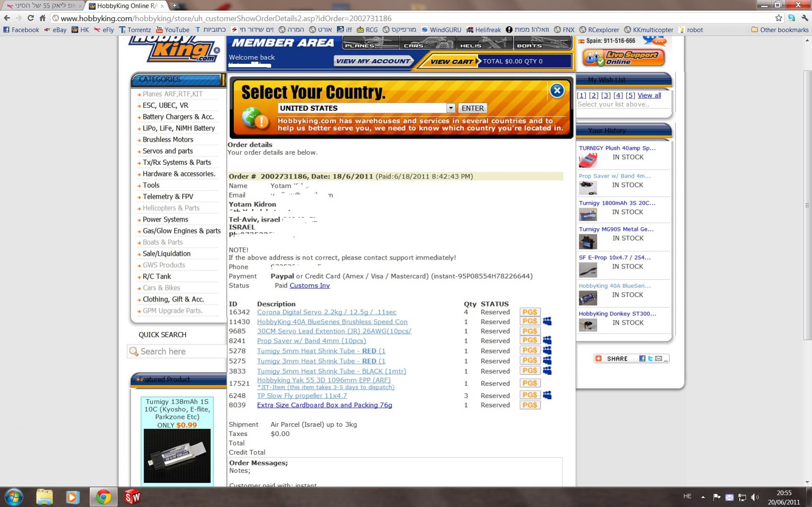The width and height of the screenshot is (812, 507).
Task: Close the Select Your Country banner
Action: (557, 90)
